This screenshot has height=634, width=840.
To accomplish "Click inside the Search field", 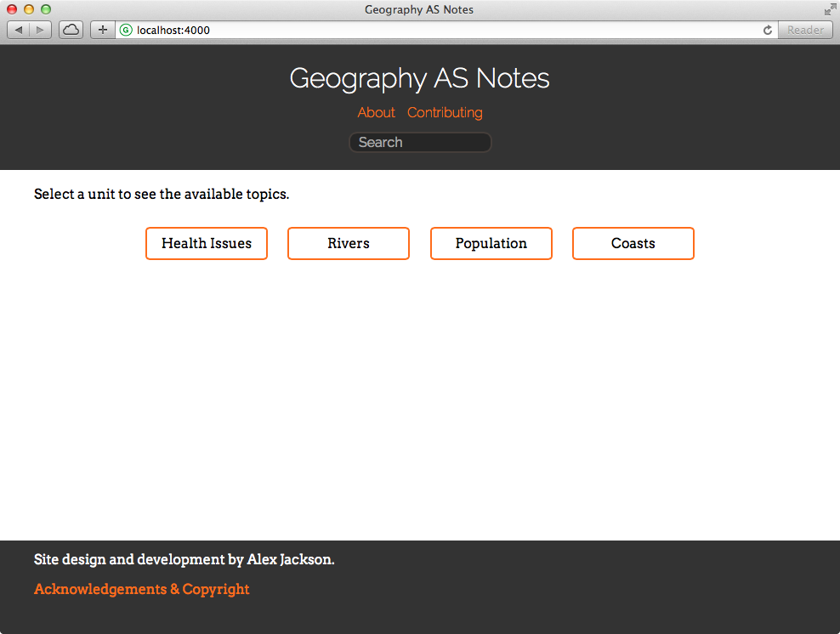I will pos(419,142).
